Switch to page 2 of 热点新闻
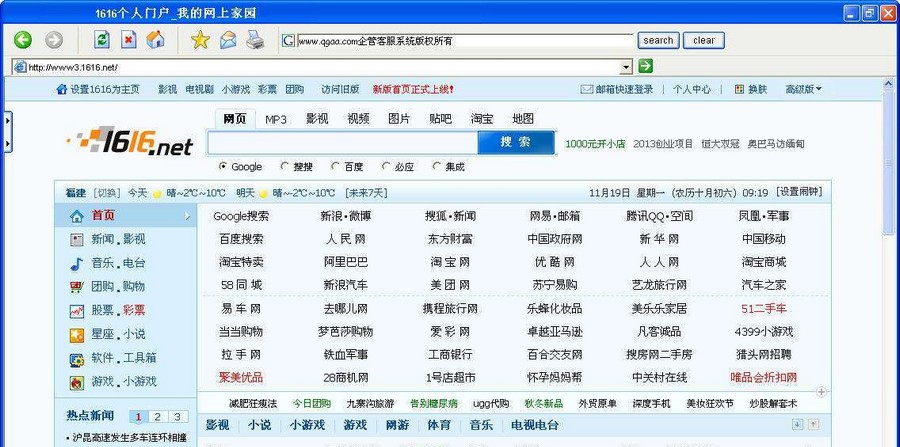 click(158, 417)
